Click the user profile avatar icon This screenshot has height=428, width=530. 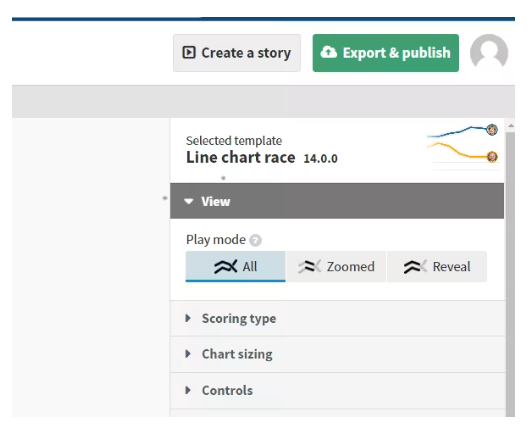click(x=489, y=53)
